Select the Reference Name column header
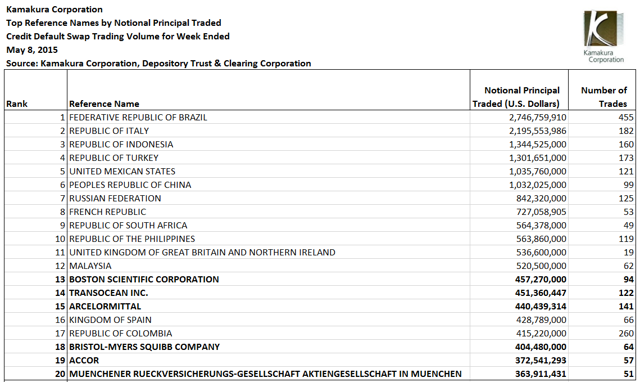The width and height of the screenshot is (640, 382). 104,104
